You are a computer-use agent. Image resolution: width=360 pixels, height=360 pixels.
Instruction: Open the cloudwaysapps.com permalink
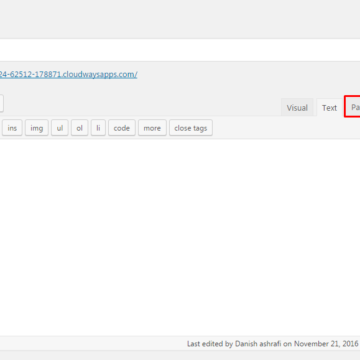68,74
